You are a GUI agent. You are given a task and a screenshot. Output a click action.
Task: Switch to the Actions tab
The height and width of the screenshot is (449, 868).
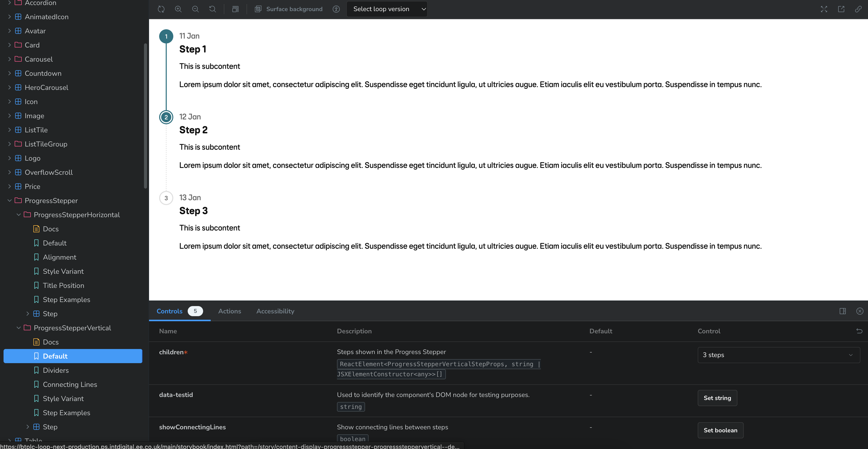229,311
